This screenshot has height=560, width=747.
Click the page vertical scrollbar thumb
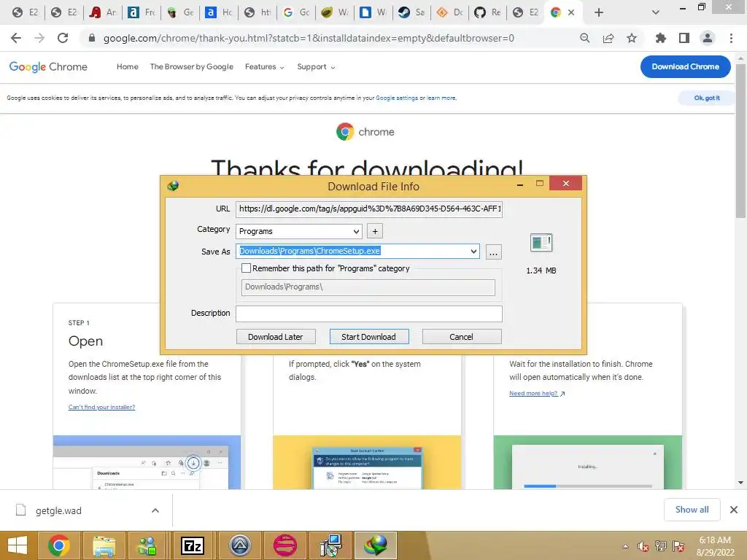(x=740, y=141)
